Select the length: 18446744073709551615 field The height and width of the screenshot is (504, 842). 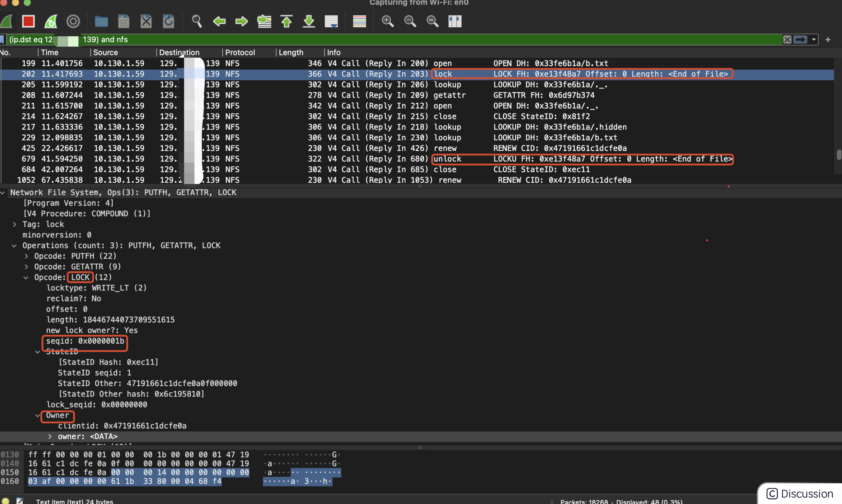[x=111, y=320]
